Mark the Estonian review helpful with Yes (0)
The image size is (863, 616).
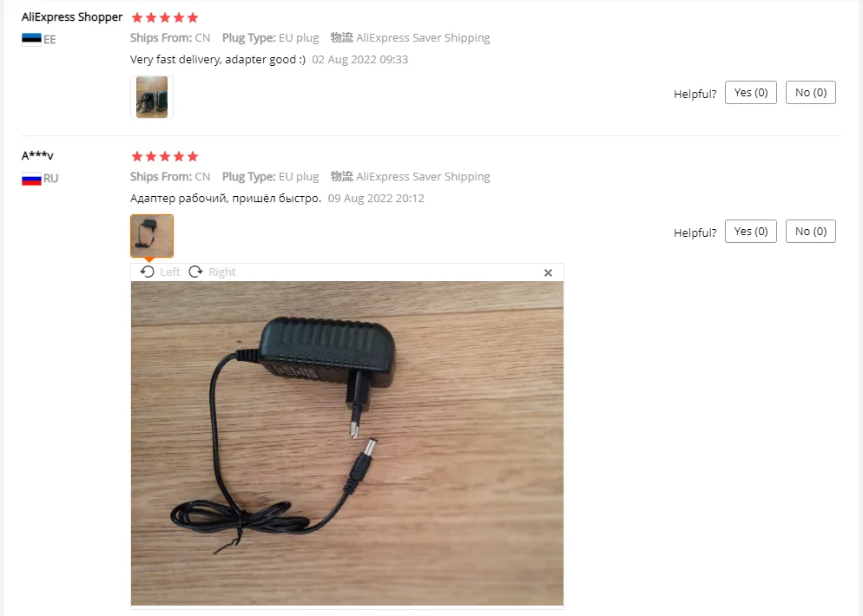[x=751, y=92]
